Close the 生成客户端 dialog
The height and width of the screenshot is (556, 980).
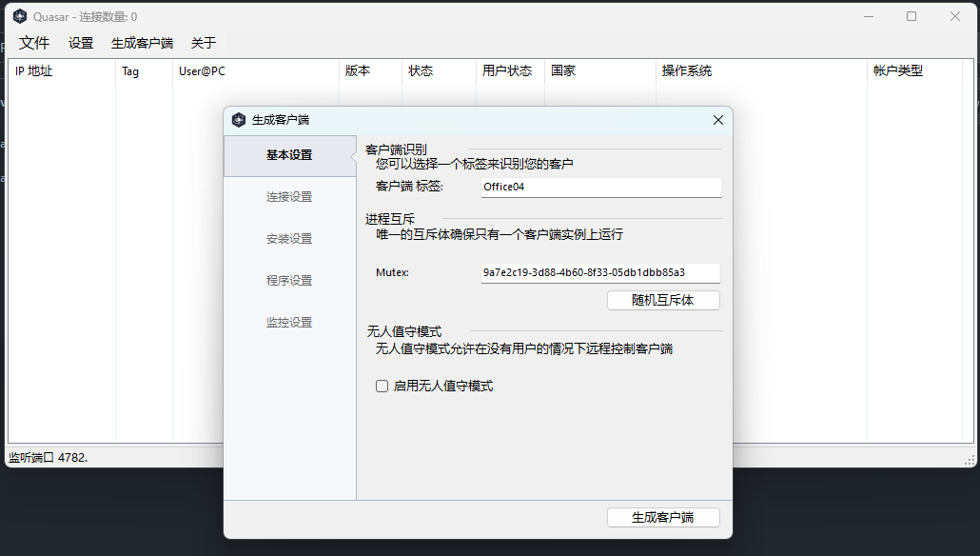[x=717, y=120]
